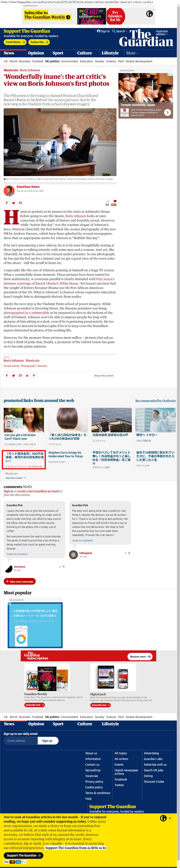Click Jonathan Jones author avatar
This screenshot has height=868, width=180.
(9, 191)
